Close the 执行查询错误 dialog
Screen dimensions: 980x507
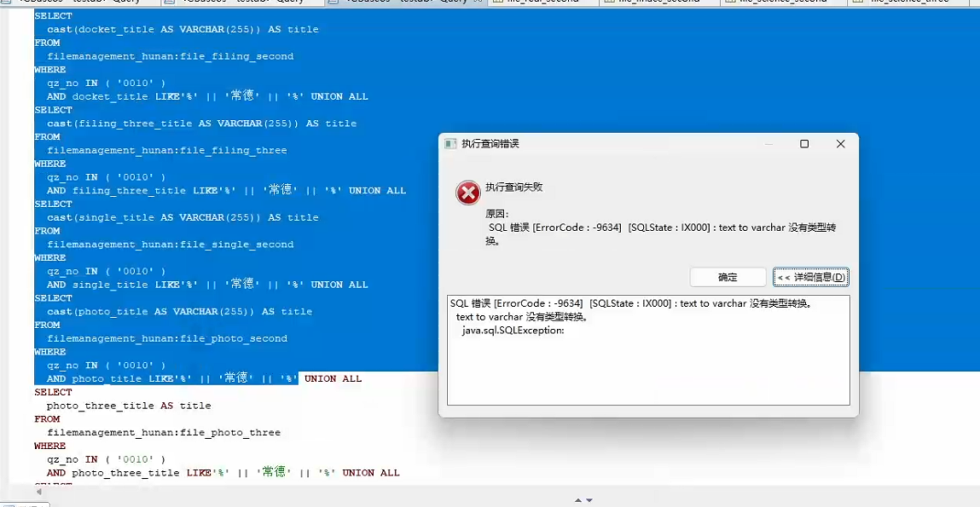coord(841,144)
